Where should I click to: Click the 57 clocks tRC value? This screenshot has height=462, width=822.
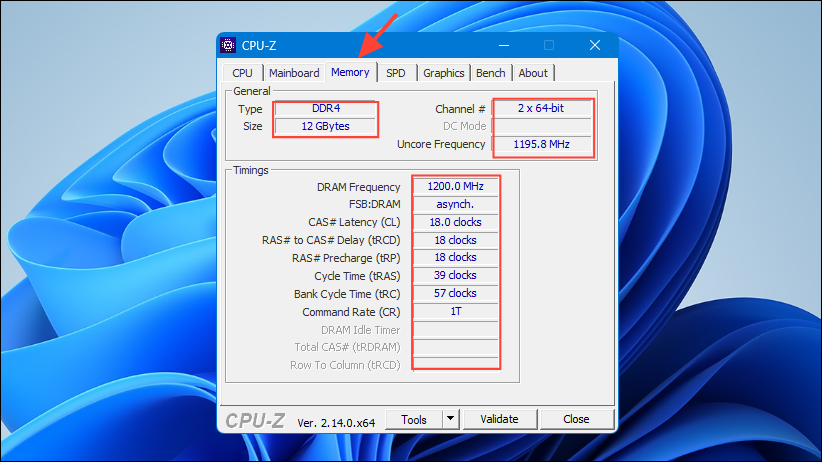456,293
